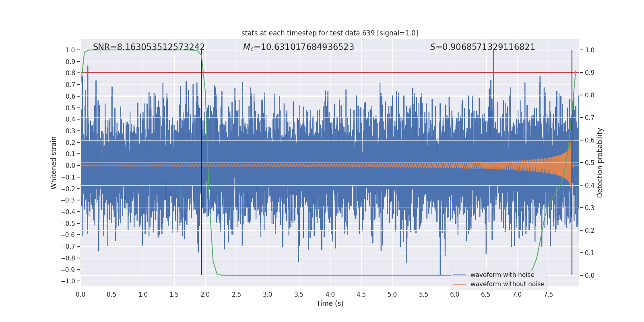Select whitened strain tick label 0.8
644x322 pixels.
70,73
